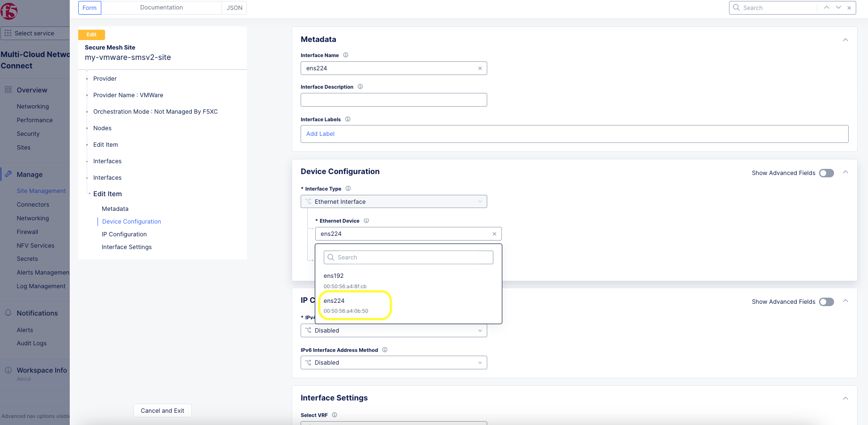The width and height of the screenshot is (868, 425).
Task: Switch to the JSON tab
Action: 234,8
